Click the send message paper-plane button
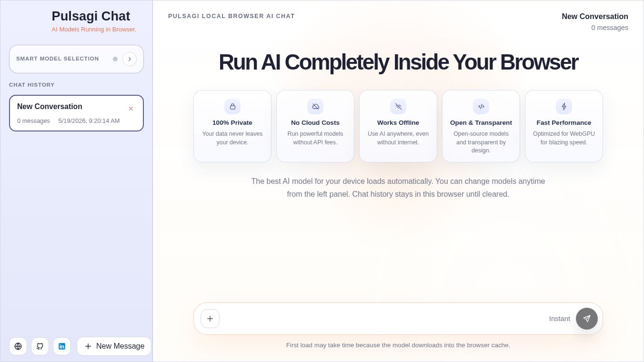Screen dimensions: 644x362 click(x=587, y=319)
